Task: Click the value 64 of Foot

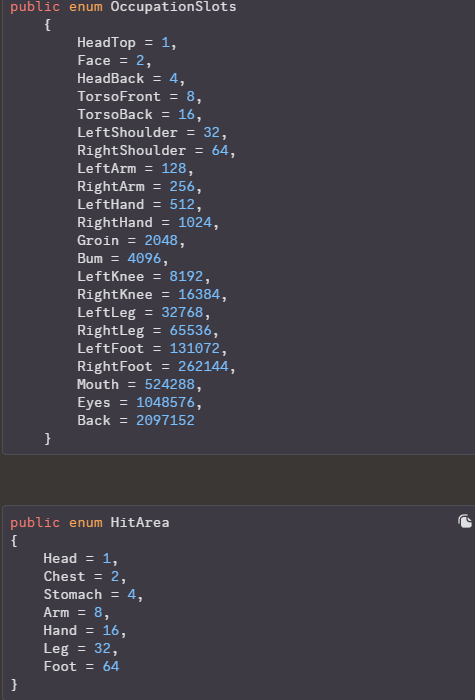Action: pyautogui.click(x=111, y=666)
